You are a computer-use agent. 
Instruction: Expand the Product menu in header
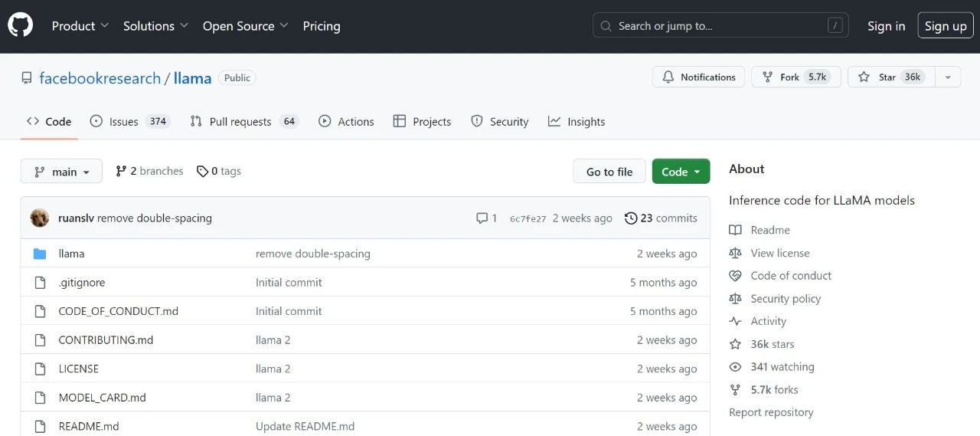point(80,26)
